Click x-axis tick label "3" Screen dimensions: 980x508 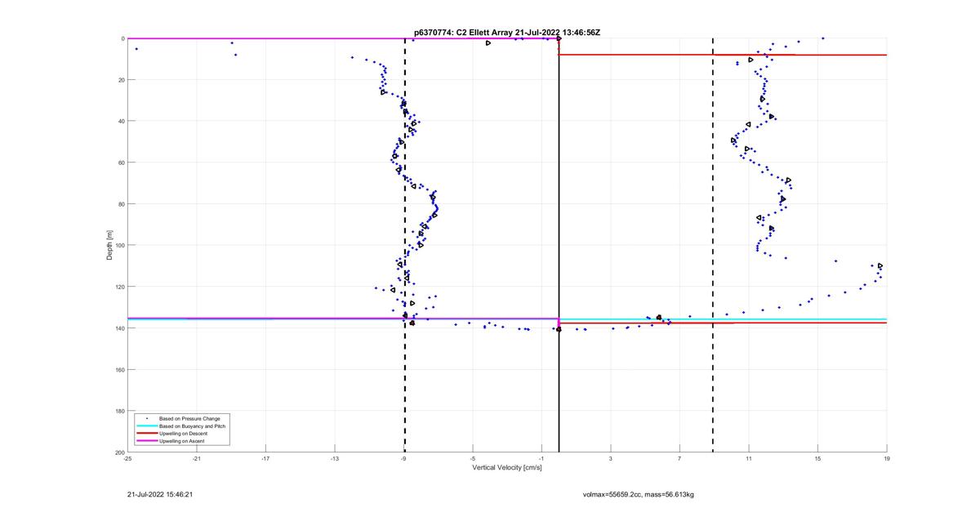611,458
